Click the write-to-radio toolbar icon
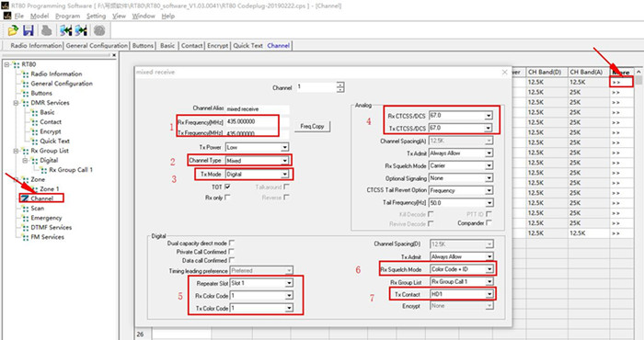 click(81, 30)
